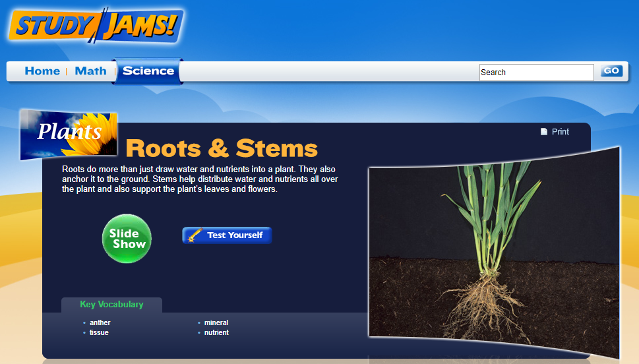Click the GO search button
Screen dimensions: 639x364
611,71
